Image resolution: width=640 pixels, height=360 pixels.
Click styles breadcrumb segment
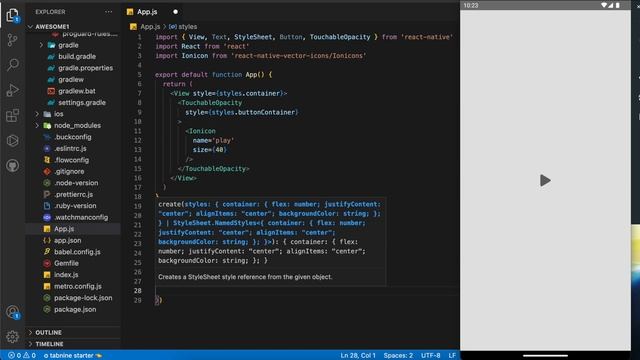click(187, 27)
